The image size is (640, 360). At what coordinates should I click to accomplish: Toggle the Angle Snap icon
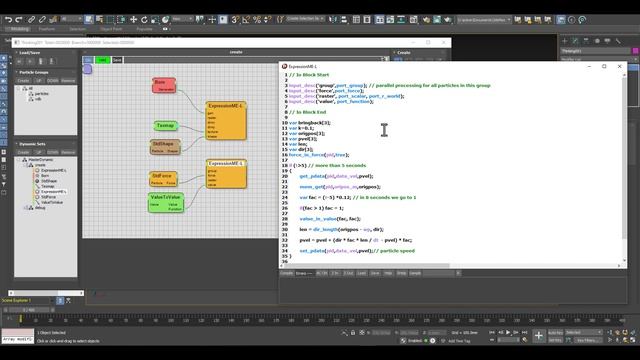click(246, 19)
